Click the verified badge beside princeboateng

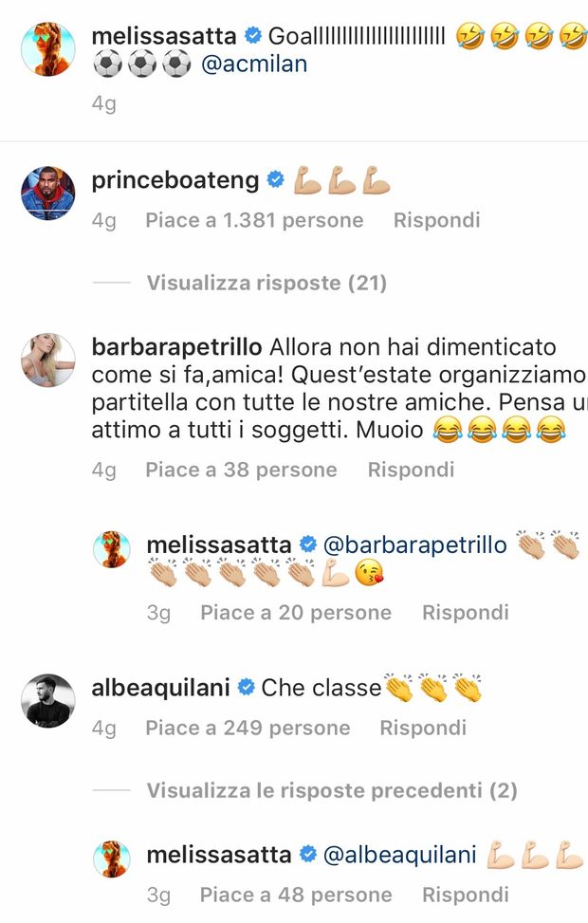coord(275,179)
